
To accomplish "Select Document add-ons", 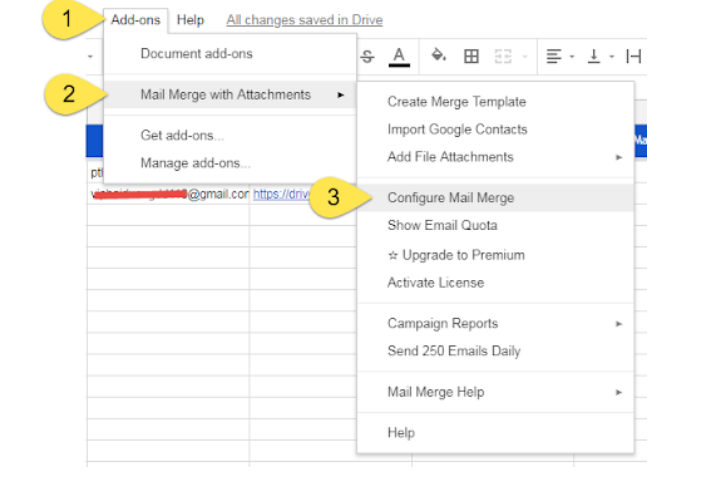I will (230, 54).
